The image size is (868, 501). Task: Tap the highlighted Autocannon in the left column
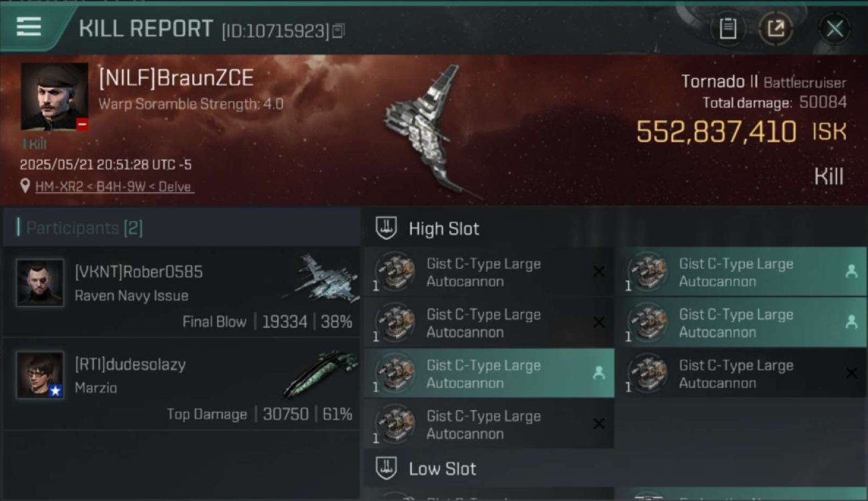pyautogui.click(x=489, y=373)
